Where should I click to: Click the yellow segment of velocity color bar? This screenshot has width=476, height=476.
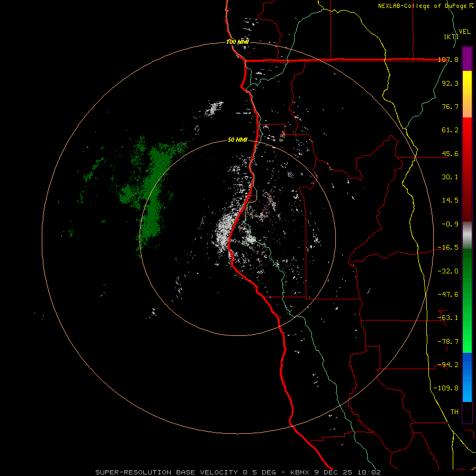coord(467,94)
